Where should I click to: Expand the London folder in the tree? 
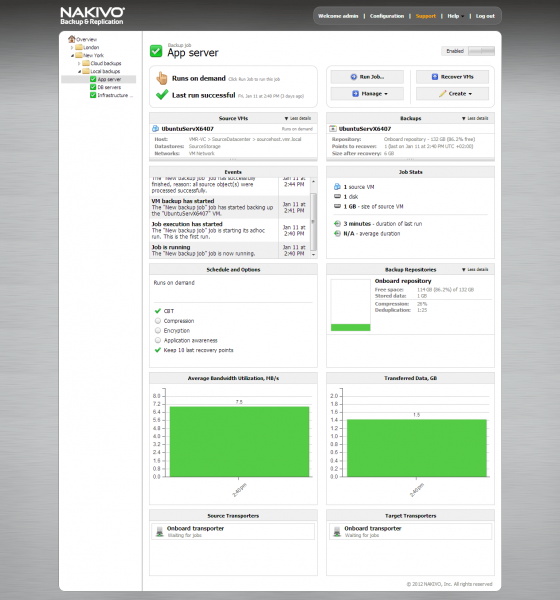72,47
